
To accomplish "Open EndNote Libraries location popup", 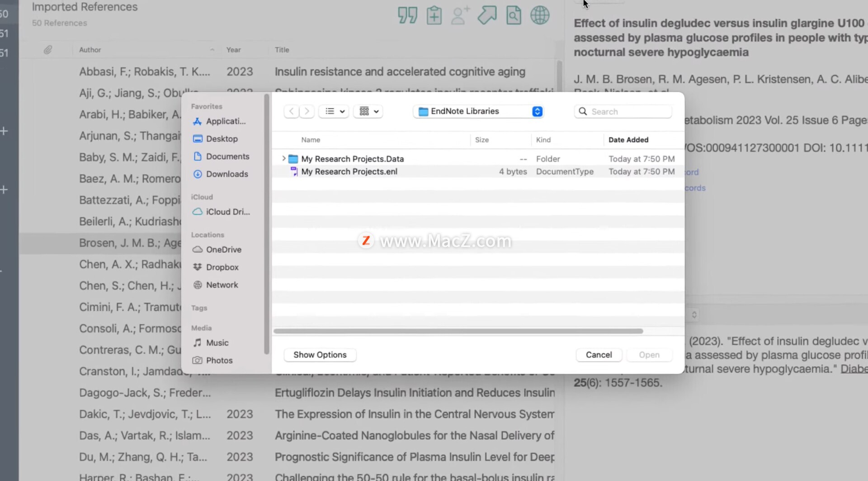I will tap(479, 111).
